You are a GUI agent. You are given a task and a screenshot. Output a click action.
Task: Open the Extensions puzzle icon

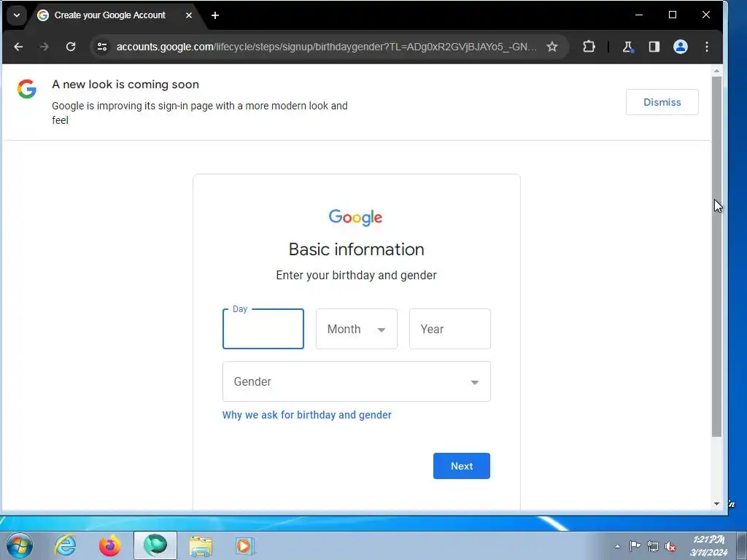[x=589, y=47]
